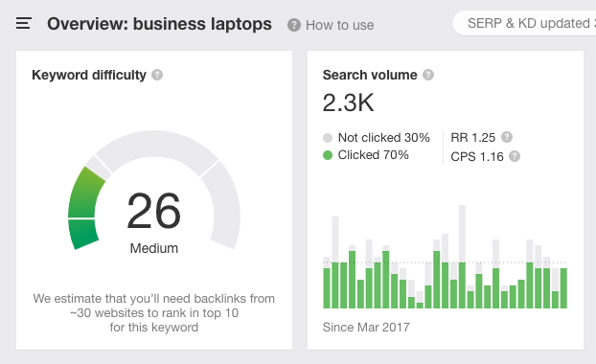596x364 pixels.
Task: Open the How to use link
Action: 339,25
